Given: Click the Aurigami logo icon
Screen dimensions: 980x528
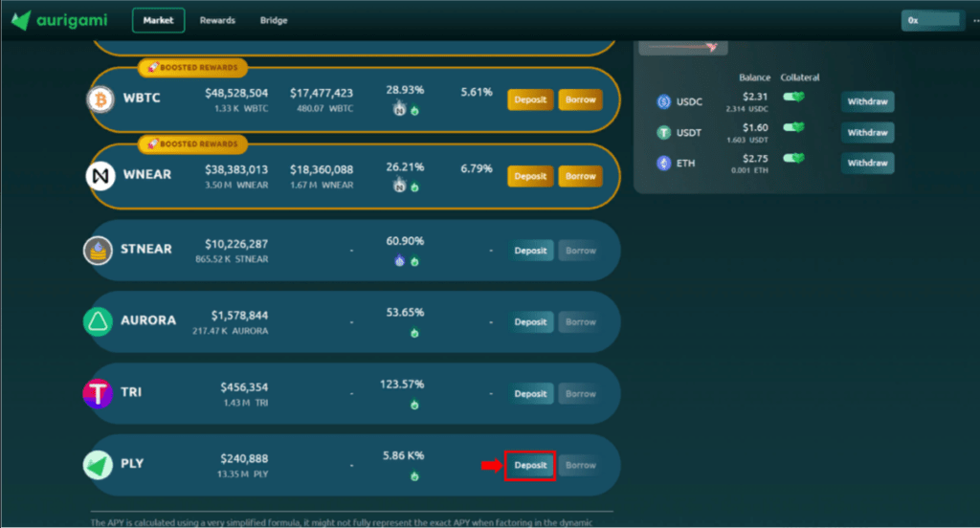Looking at the screenshot, I should [x=21, y=20].
